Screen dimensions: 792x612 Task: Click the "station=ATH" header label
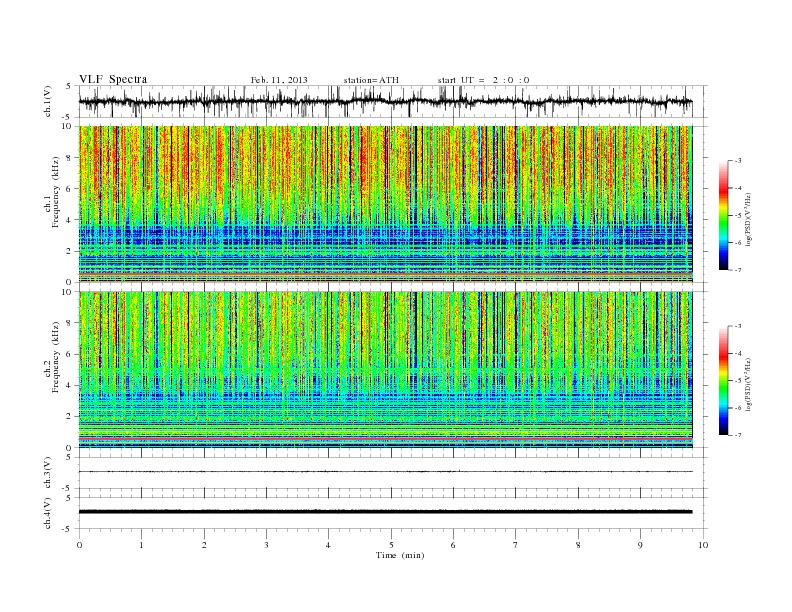(371, 80)
